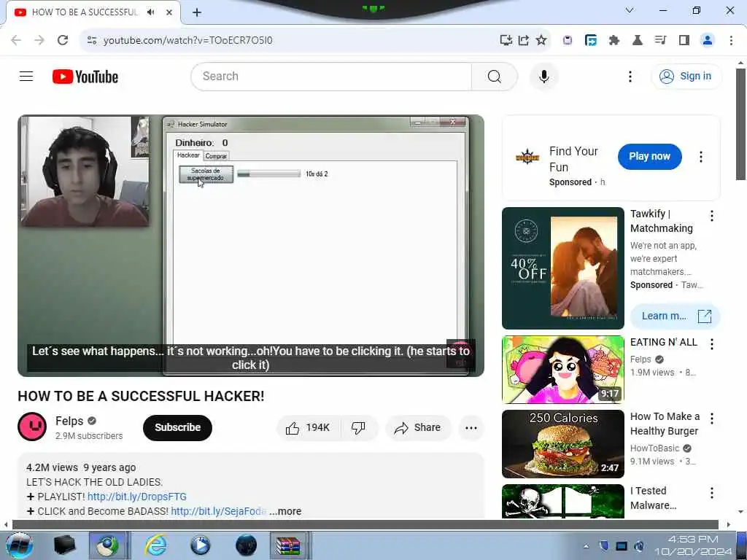Open YouTube settings three-dot menu in header

pyautogui.click(x=630, y=76)
